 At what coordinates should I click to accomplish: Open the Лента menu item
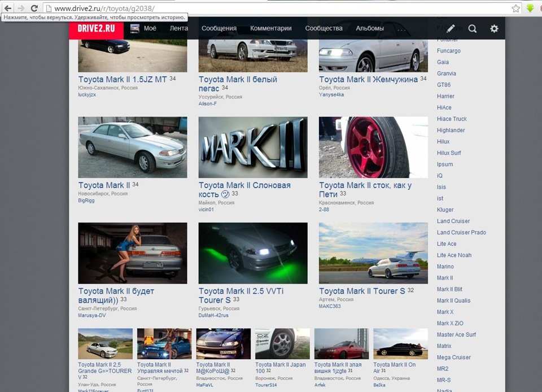tap(179, 28)
